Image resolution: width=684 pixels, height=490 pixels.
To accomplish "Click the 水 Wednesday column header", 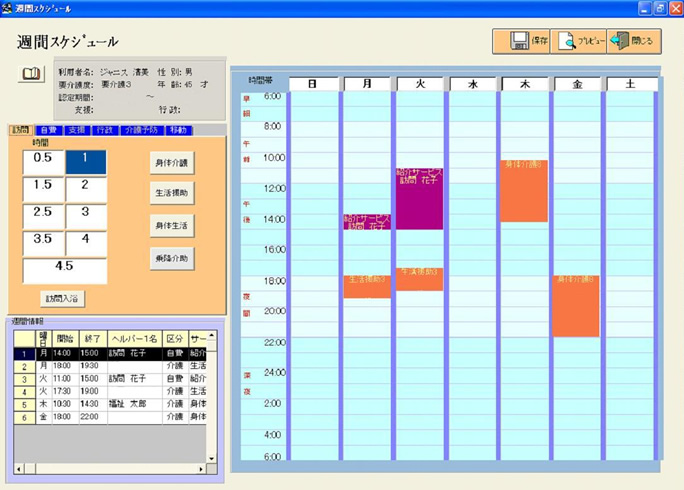I will coord(473,85).
